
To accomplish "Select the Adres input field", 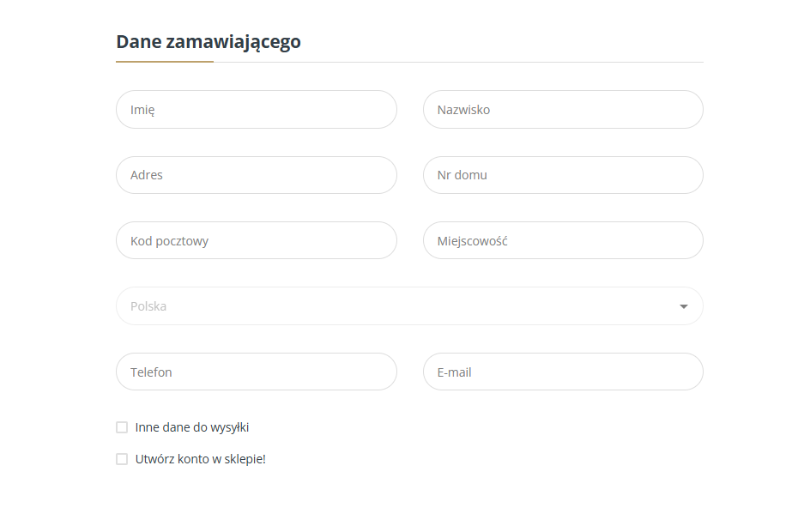I will click(256, 175).
